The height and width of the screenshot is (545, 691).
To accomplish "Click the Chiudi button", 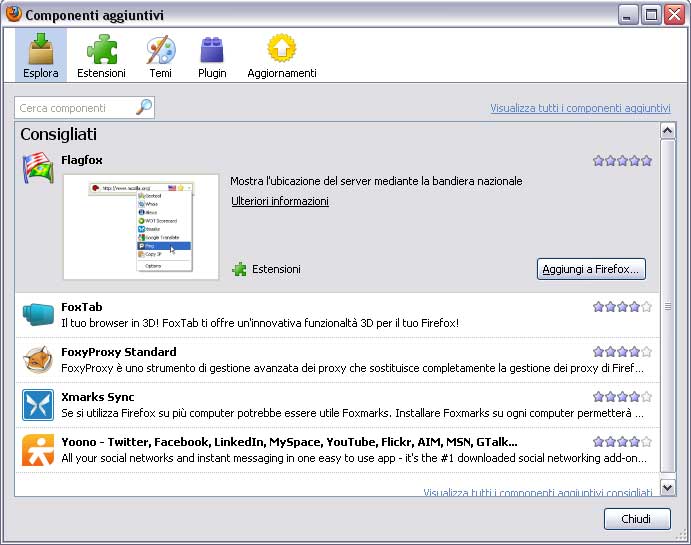I will point(637,519).
